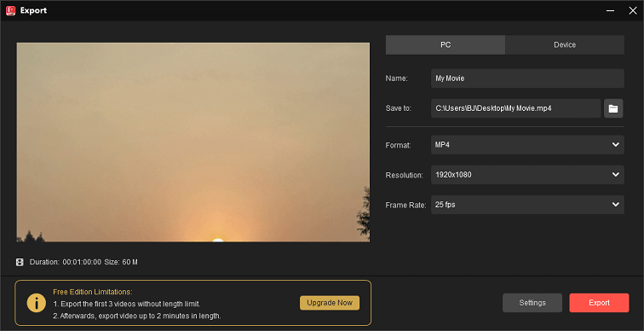Click the Frame Rate: label

click(x=405, y=206)
